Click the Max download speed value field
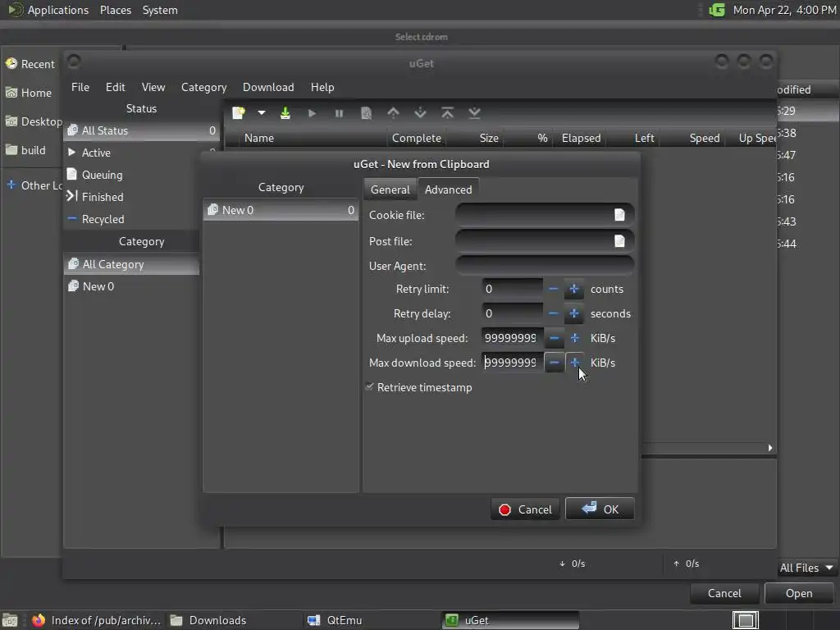The image size is (840, 630). coord(512,363)
